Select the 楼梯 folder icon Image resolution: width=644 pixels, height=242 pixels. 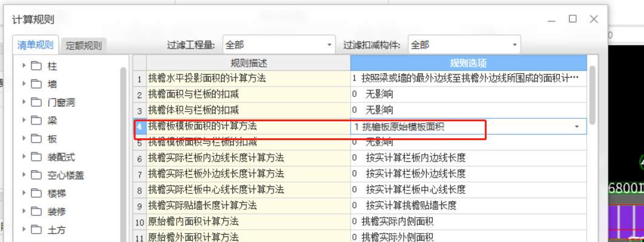[36, 193]
